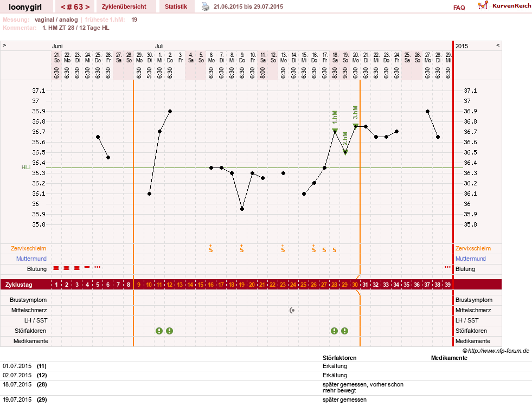Click the KurvenReich text link
The image size is (532, 419).
click(x=511, y=6)
